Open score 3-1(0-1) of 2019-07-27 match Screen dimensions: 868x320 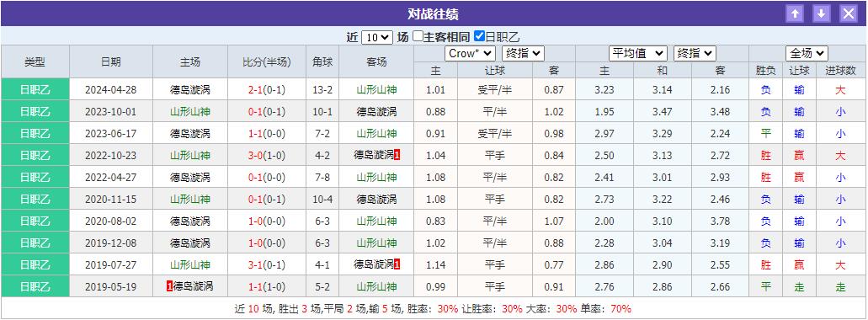(x=267, y=264)
